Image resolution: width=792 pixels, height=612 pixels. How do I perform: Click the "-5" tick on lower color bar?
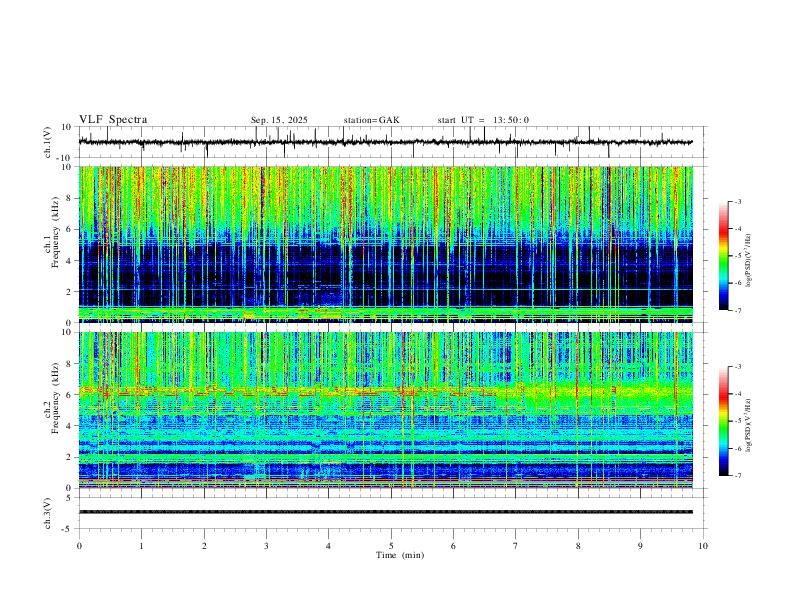[x=738, y=421]
